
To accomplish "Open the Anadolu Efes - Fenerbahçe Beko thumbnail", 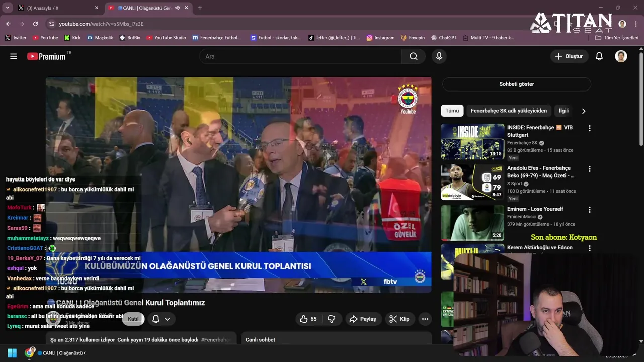I will (472, 183).
